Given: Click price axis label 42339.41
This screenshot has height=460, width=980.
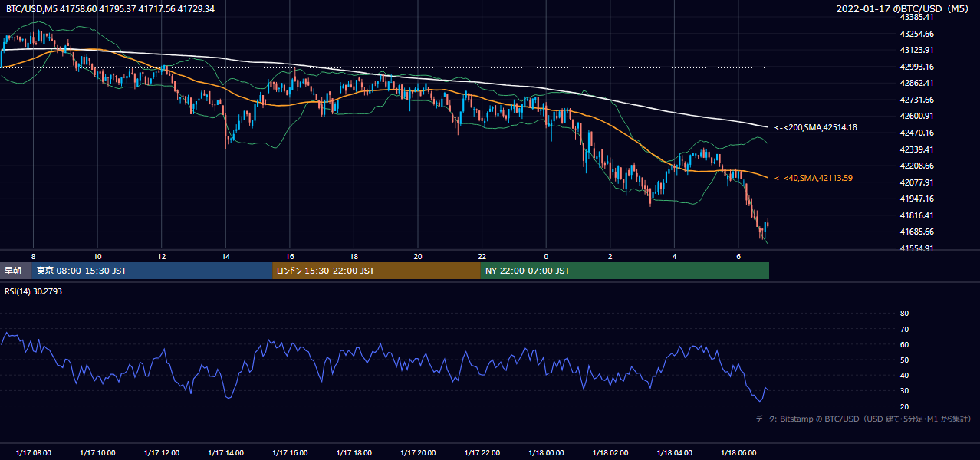Looking at the screenshot, I should pyautogui.click(x=917, y=149).
